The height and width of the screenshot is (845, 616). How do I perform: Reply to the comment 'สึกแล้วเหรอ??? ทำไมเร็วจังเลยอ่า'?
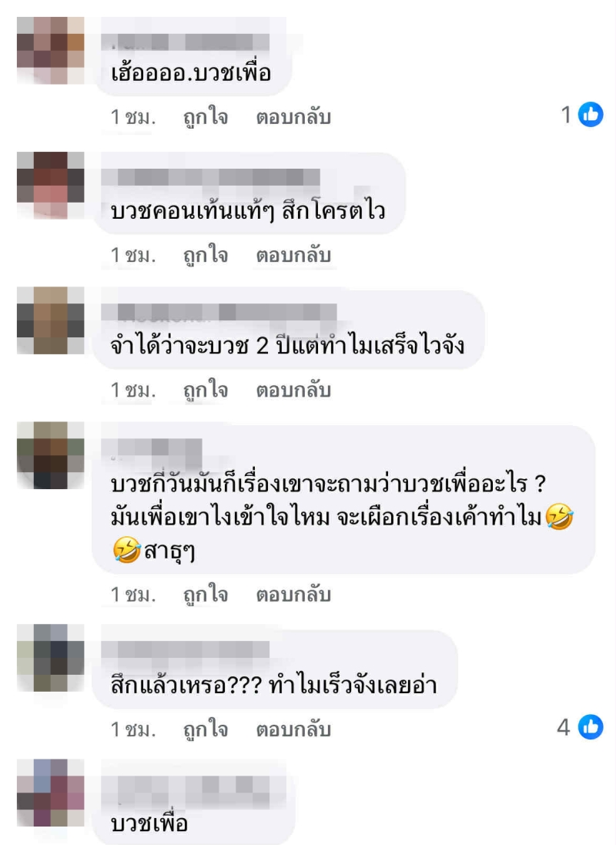coord(293,729)
